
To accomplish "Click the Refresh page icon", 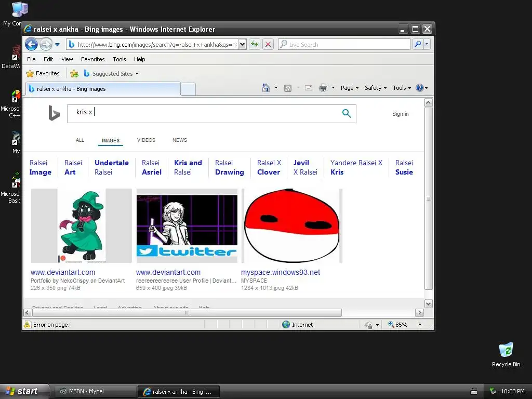I will coord(255,44).
